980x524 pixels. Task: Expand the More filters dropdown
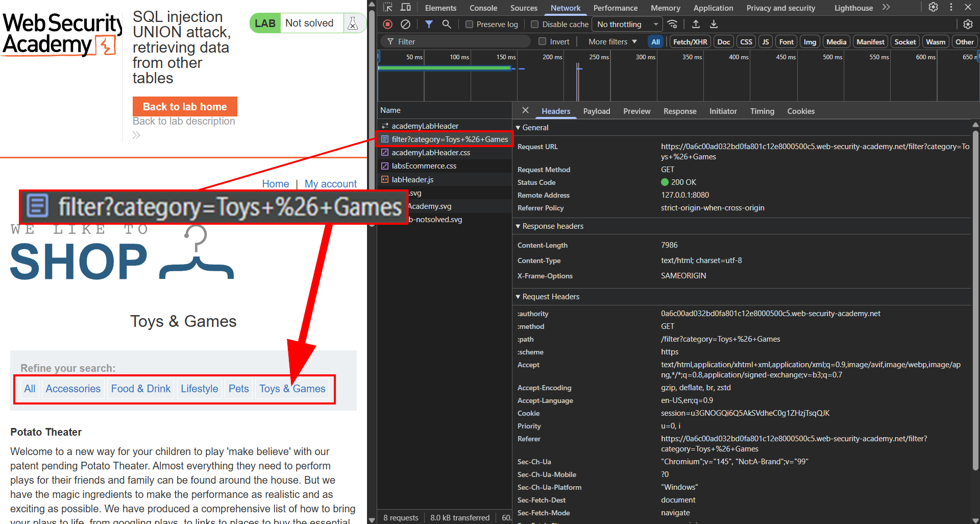click(612, 42)
